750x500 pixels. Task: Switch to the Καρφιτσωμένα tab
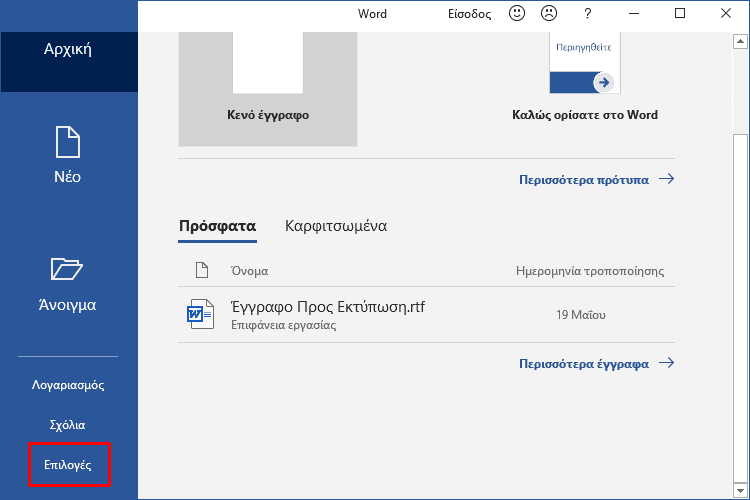point(336,226)
